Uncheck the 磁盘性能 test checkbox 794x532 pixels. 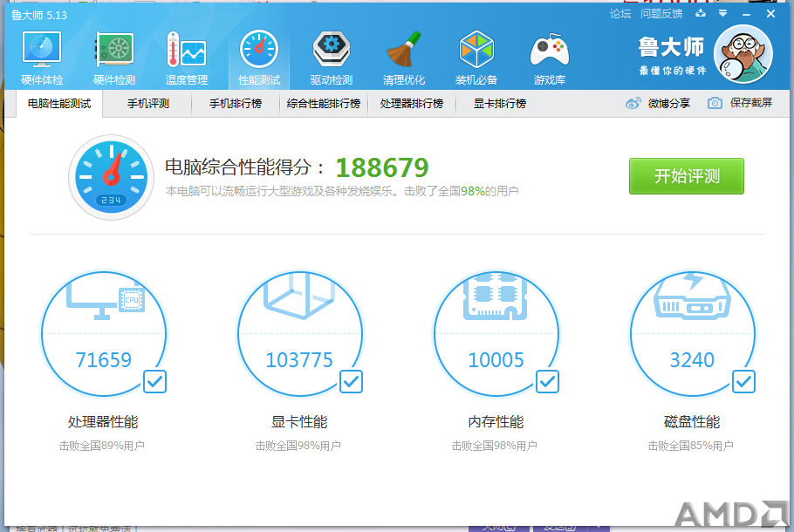point(744,382)
